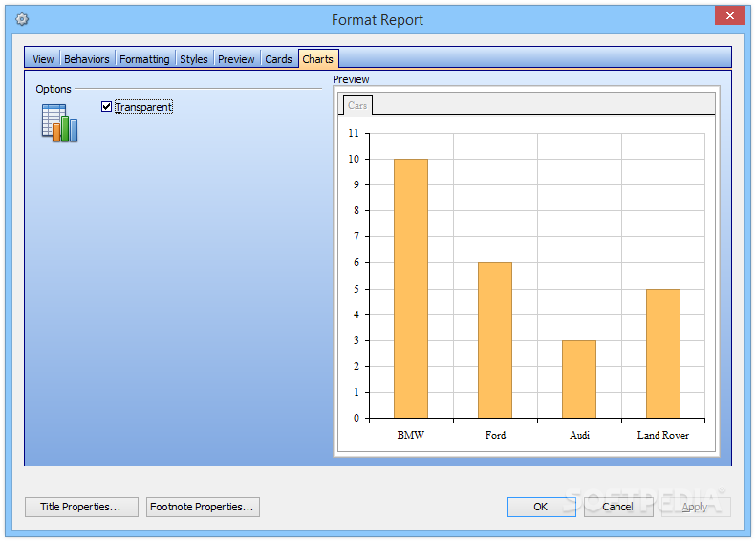Screen dimensions: 756x542
Task: Go to the Styles tab
Action: 194,59
